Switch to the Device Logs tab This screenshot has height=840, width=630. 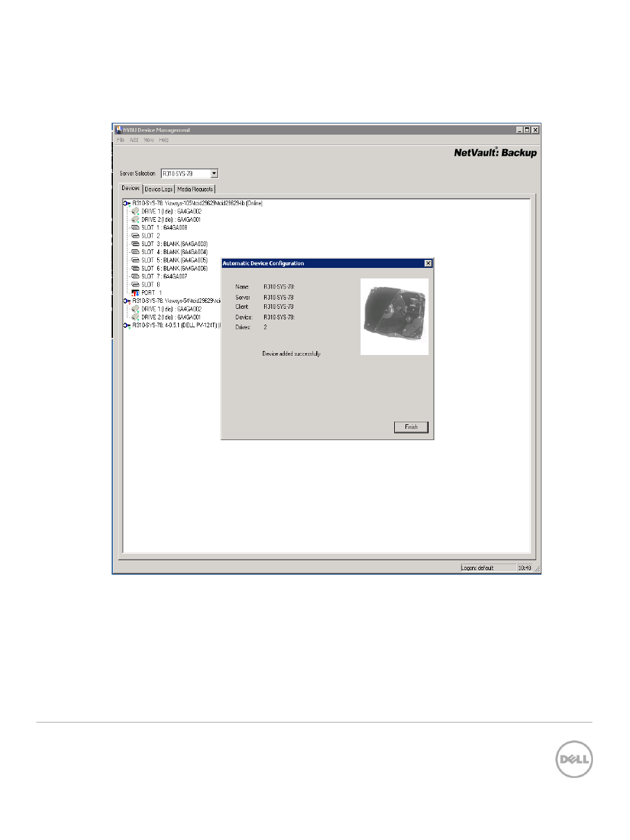(158, 189)
